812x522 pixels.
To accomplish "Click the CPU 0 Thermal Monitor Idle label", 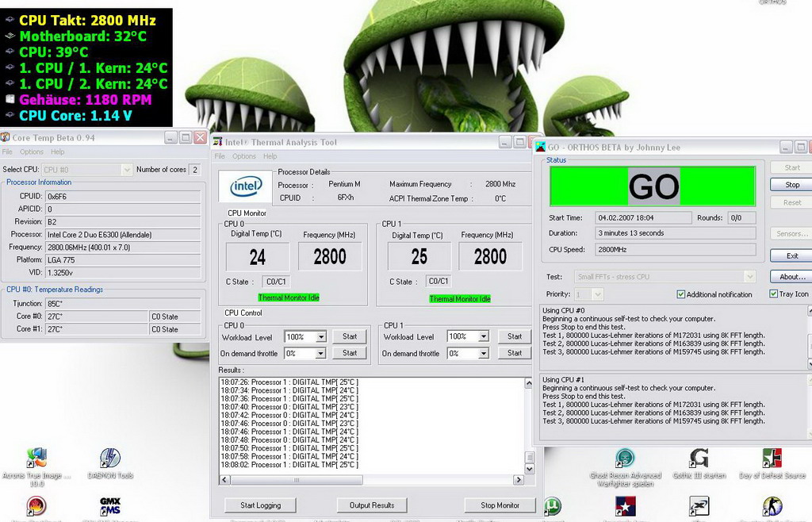I will (289, 297).
